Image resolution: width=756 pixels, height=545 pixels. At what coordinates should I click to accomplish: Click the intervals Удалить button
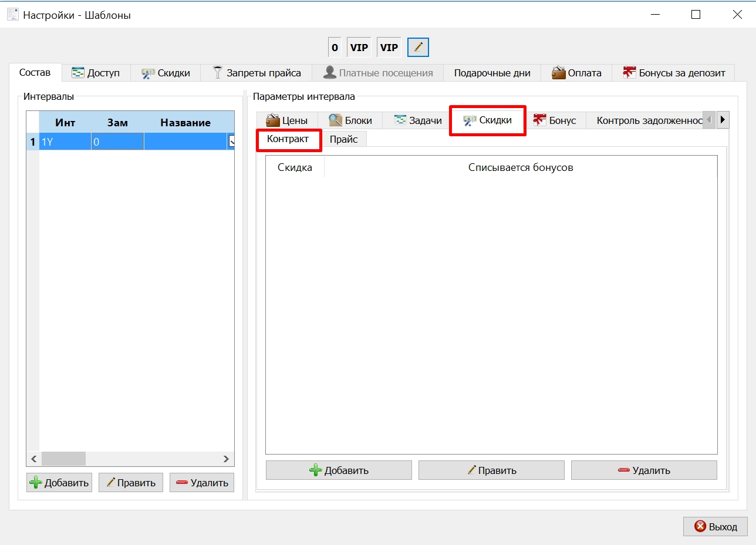click(202, 483)
